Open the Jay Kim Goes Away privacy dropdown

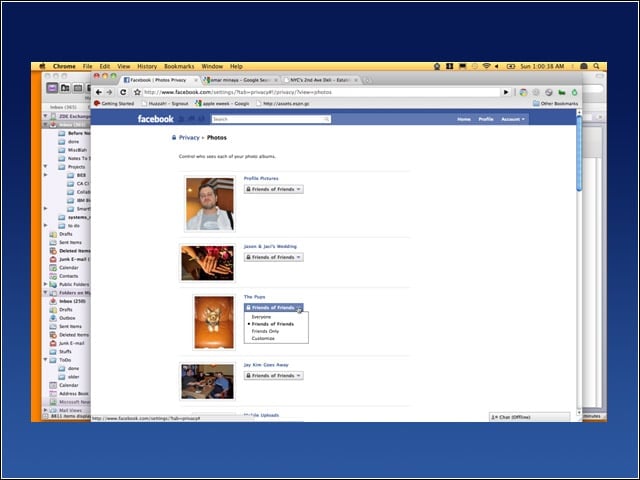[x=273, y=376]
